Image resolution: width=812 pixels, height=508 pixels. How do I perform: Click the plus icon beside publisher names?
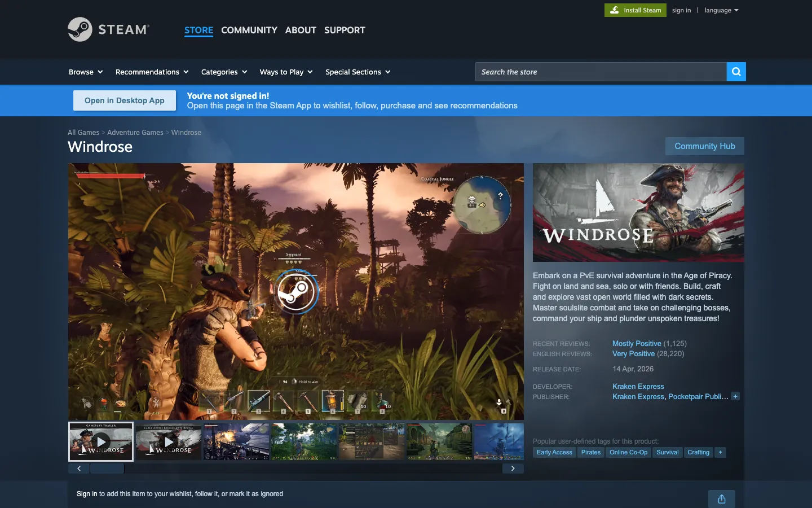pos(735,396)
